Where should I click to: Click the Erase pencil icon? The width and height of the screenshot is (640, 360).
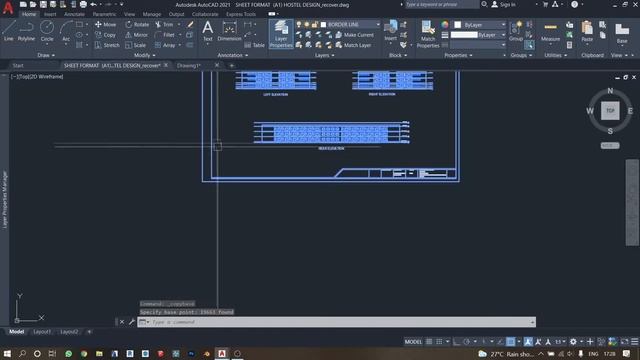[190, 24]
